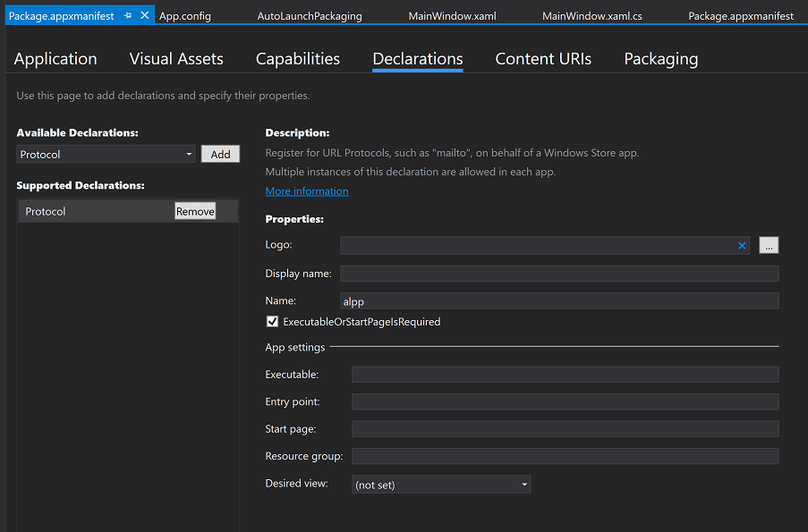The width and height of the screenshot is (808, 532).
Task: Pin the Package.appxmanifest tab
Action: click(128, 16)
